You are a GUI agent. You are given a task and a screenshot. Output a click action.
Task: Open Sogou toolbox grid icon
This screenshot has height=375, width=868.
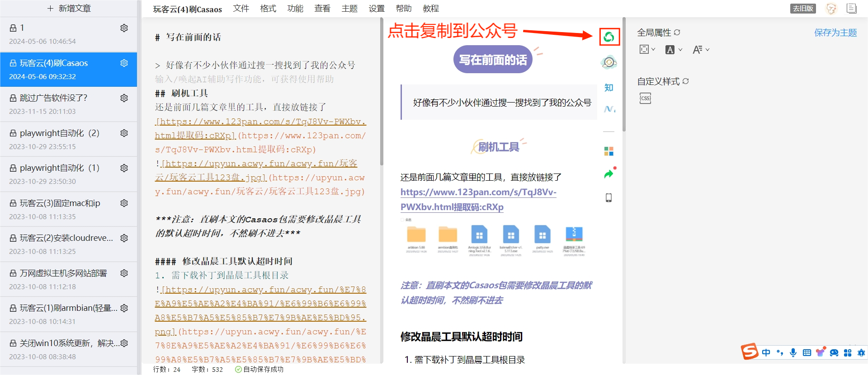coord(848,352)
